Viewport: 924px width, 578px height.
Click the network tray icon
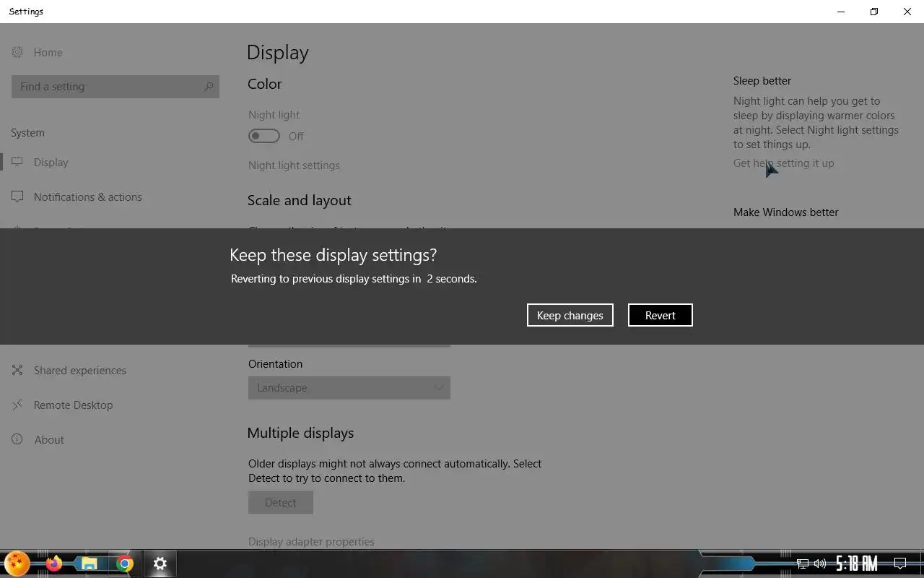click(803, 564)
